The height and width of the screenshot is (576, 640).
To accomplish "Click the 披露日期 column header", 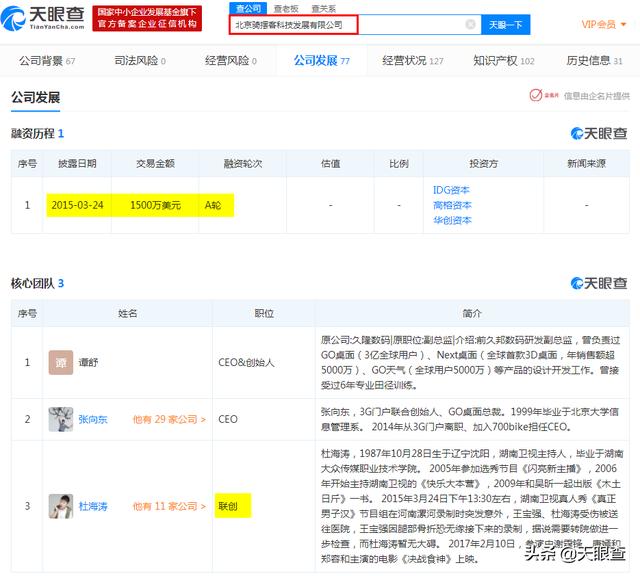I will click(x=77, y=164).
